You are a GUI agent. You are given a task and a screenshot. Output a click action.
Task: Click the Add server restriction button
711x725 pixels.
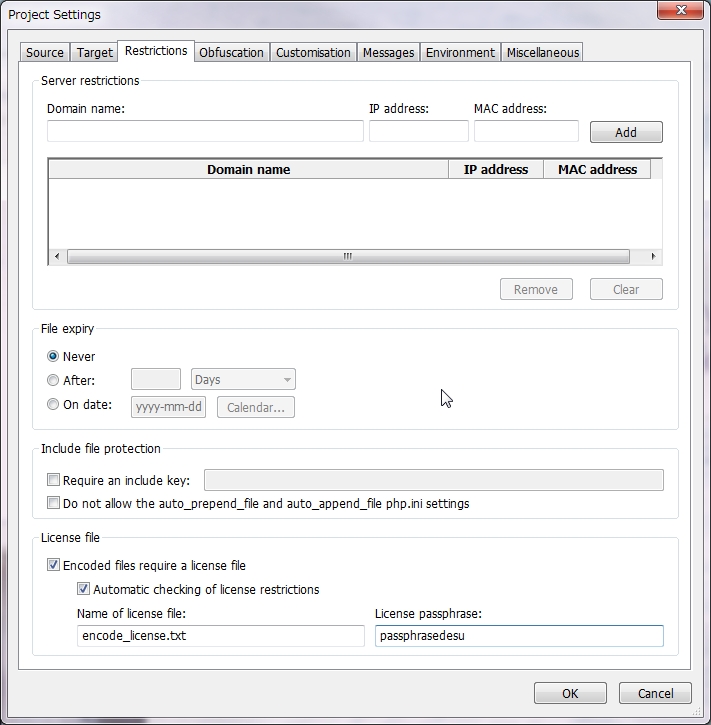coord(626,132)
